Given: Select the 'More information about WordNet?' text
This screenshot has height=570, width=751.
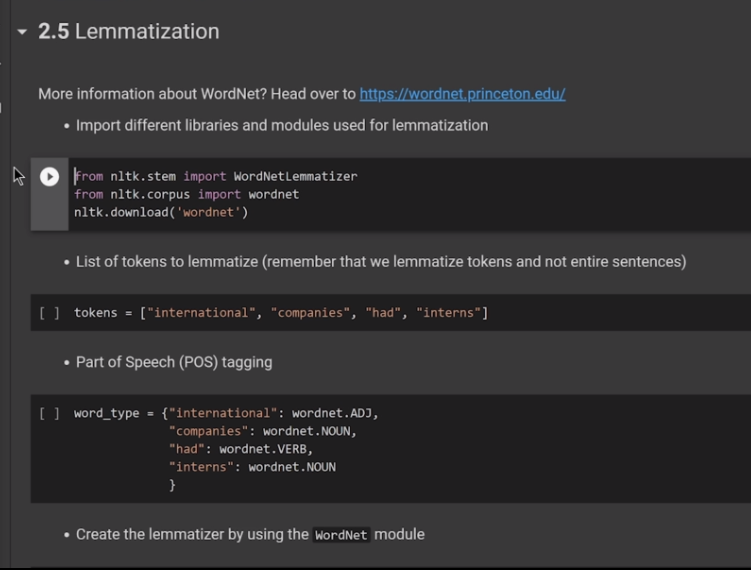Looking at the screenshot, I should (196, 94).
